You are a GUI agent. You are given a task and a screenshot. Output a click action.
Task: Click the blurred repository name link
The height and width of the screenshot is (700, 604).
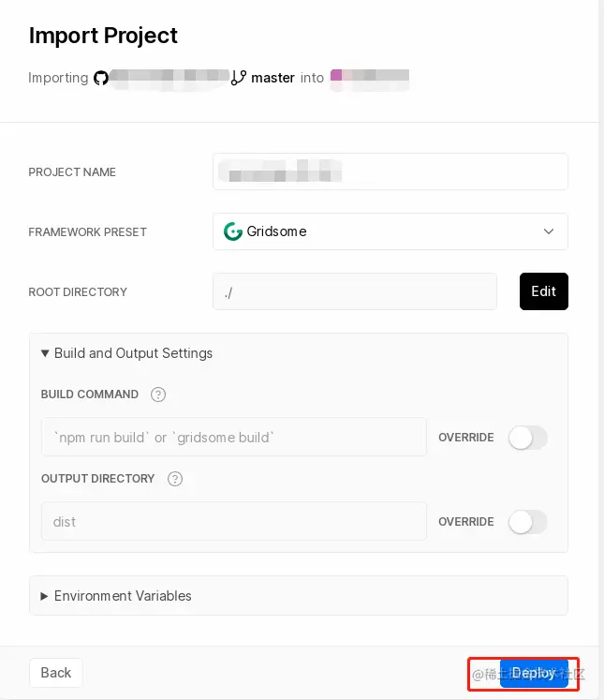point(170,78)
